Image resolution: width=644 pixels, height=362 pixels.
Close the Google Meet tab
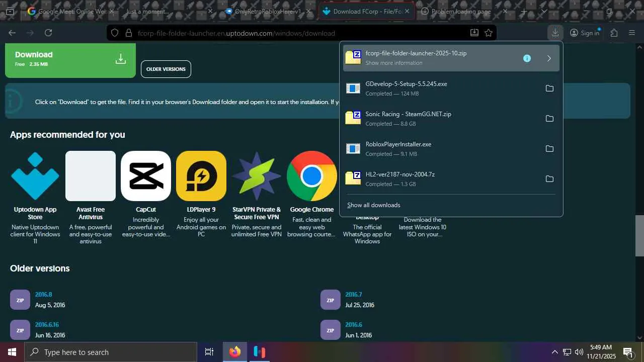[x=111, y=11]
